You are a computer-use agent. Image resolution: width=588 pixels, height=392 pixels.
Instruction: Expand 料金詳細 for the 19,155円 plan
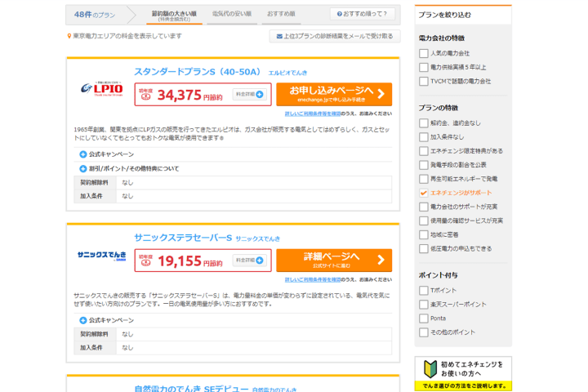click(x=249, y=260)
